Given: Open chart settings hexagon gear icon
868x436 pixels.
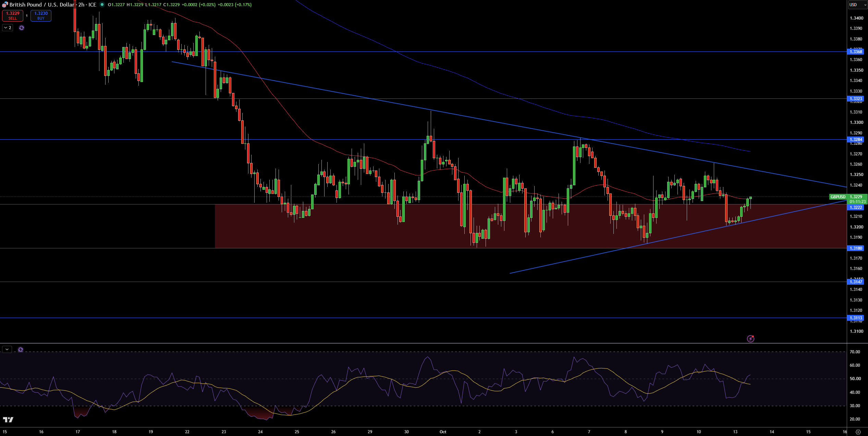Looking at the screenshot, I should pyautogui.click(x=858, y=432).
